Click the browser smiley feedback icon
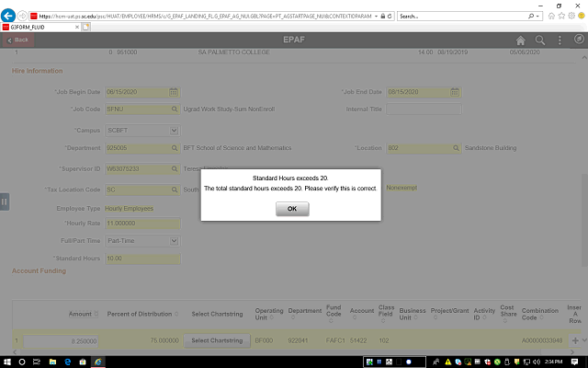 point(582,16)
